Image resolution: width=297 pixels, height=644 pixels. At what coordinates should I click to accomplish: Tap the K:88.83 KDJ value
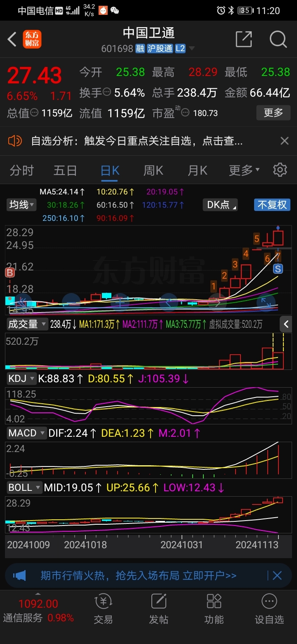pos(61,379)
